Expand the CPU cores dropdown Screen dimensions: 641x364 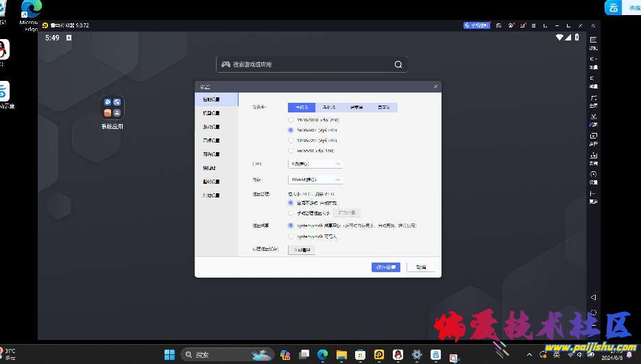pyautogui.click(x=315, y=164)
